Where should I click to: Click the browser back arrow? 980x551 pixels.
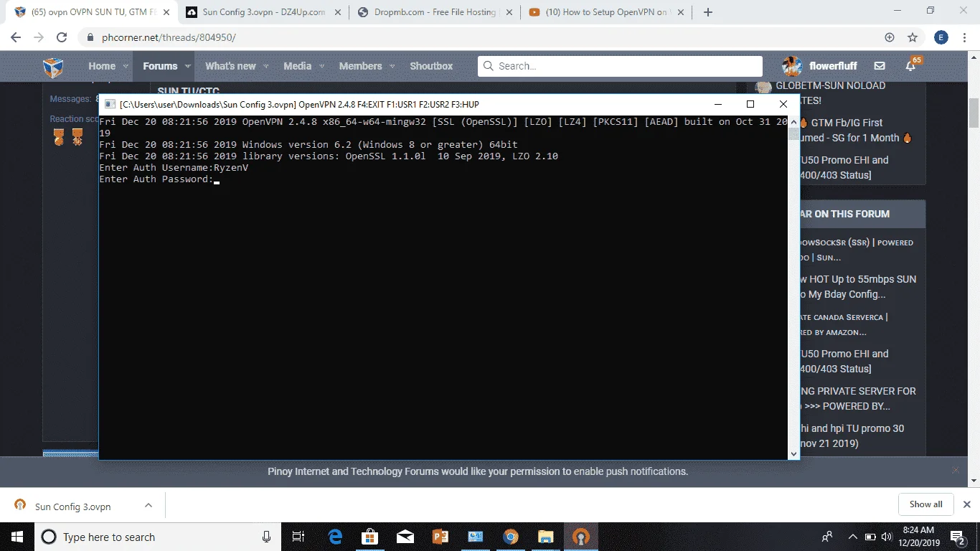(x=16, y=37)
